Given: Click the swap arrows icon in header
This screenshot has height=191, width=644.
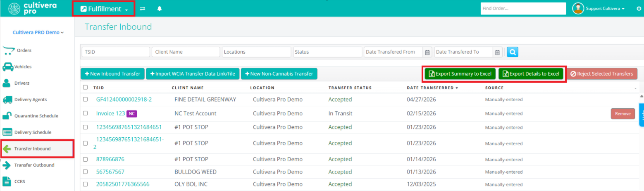Looking at the screenshot, I should (x=143, y=9).
